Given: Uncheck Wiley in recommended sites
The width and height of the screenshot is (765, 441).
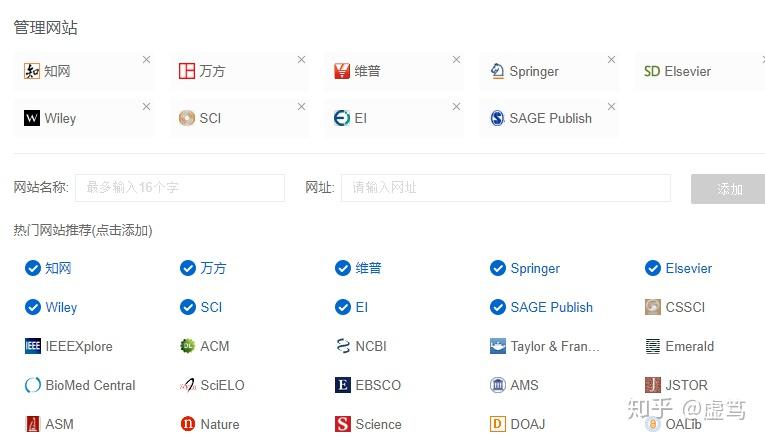Looking at the screenshot, I should (33, 307).
